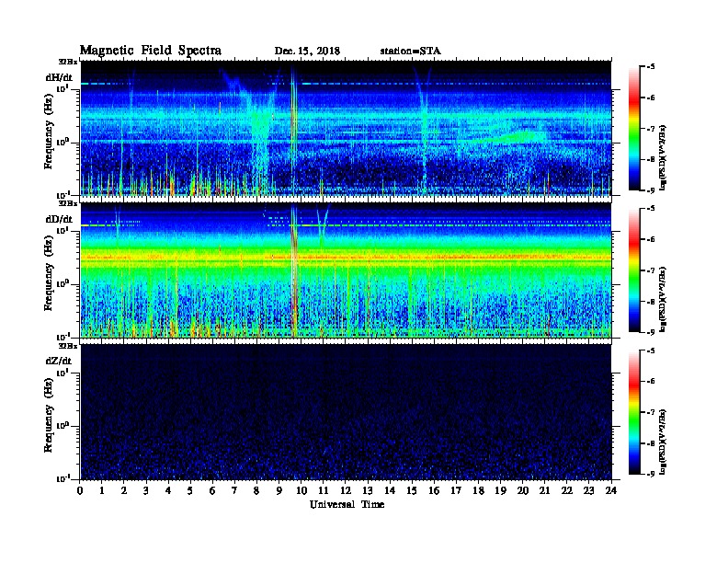Click the "-8" value on dD/dt color bar
This screenshot has height=563, width=728.
(x=651, y=302)
